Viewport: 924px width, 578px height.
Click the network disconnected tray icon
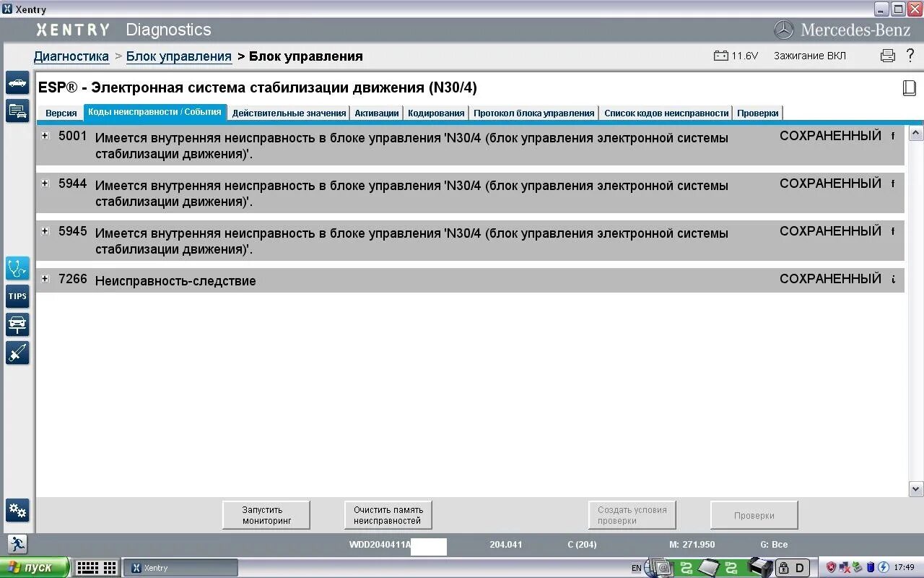point(845,567)
